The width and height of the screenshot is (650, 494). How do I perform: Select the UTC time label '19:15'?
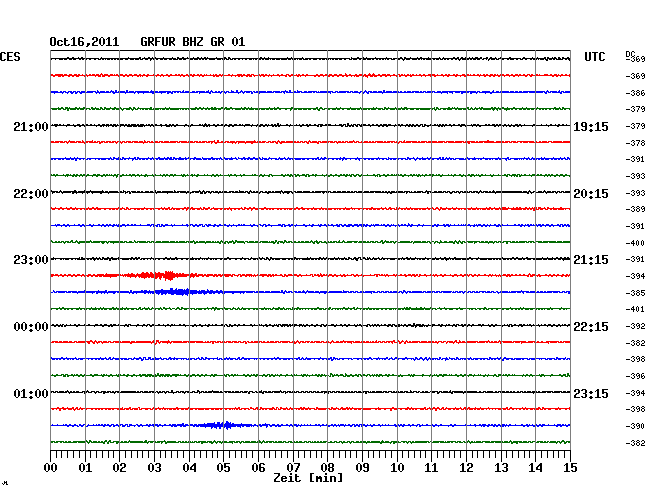(591, 127)
